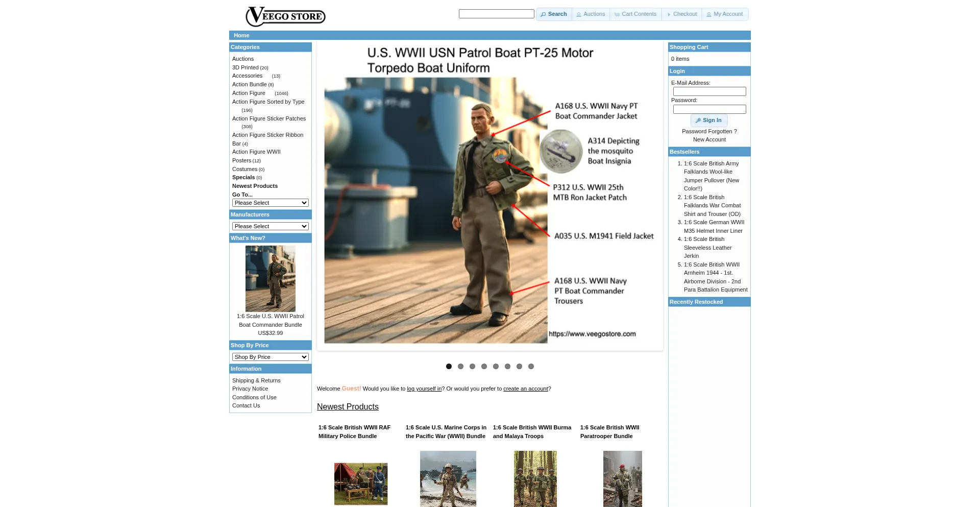This screenshot has height=507, width=980.
Task: Click the E-Mail Address input field
Action: pos(709,92)
